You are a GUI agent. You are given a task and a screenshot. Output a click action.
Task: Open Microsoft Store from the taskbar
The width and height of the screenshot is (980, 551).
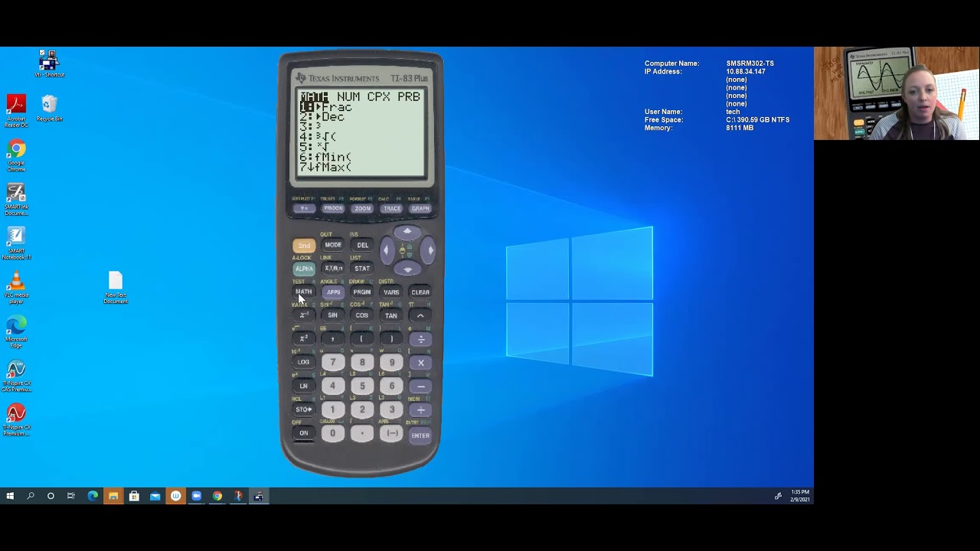pyautogui.click(x=134, y=496)
